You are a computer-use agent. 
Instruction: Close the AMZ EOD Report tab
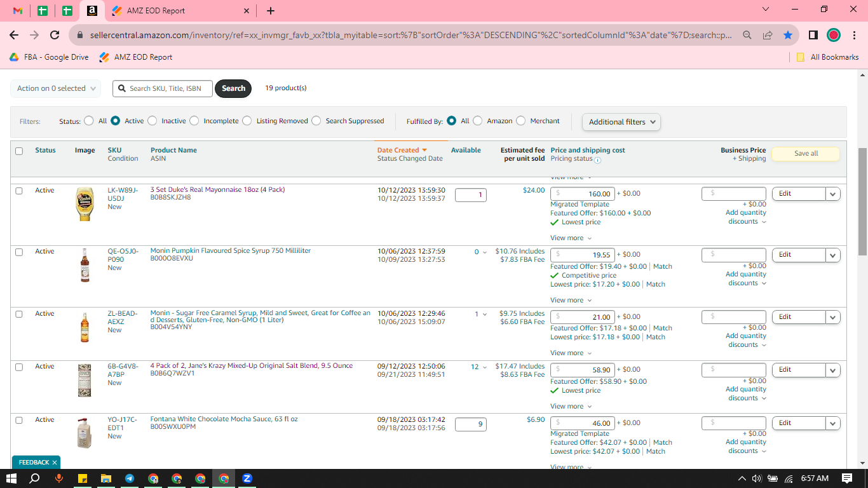pyautogui.click(x=247, y=11)
